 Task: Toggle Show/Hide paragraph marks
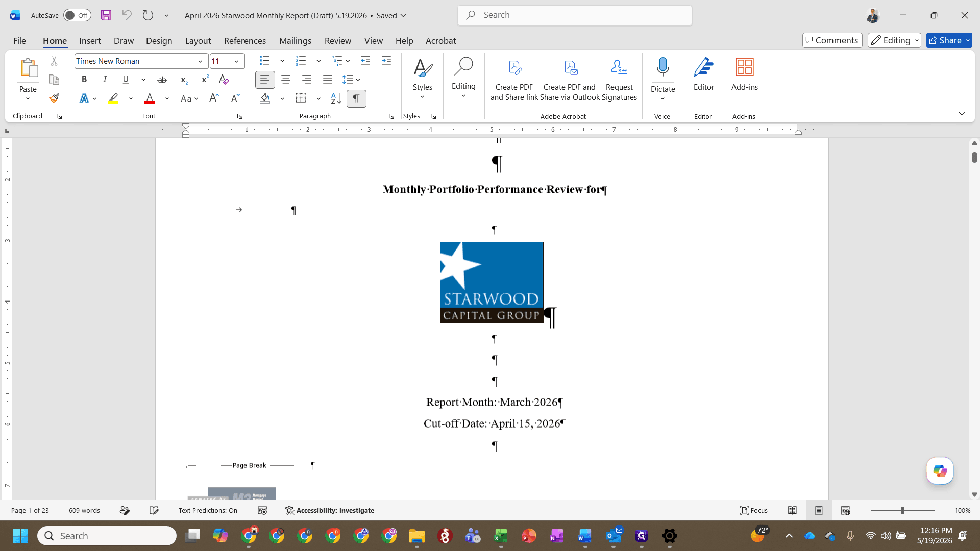tap(356, 98)
